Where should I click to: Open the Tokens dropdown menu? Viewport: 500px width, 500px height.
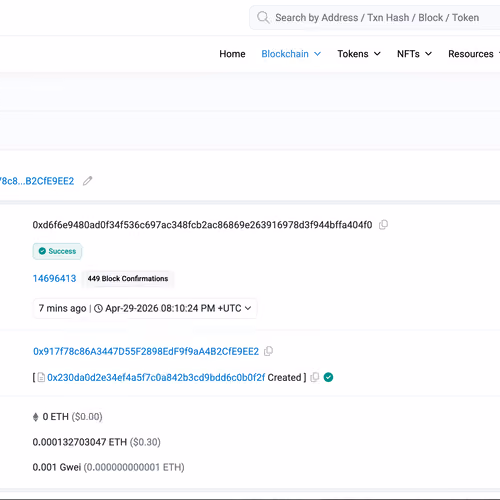pos(359,54)
